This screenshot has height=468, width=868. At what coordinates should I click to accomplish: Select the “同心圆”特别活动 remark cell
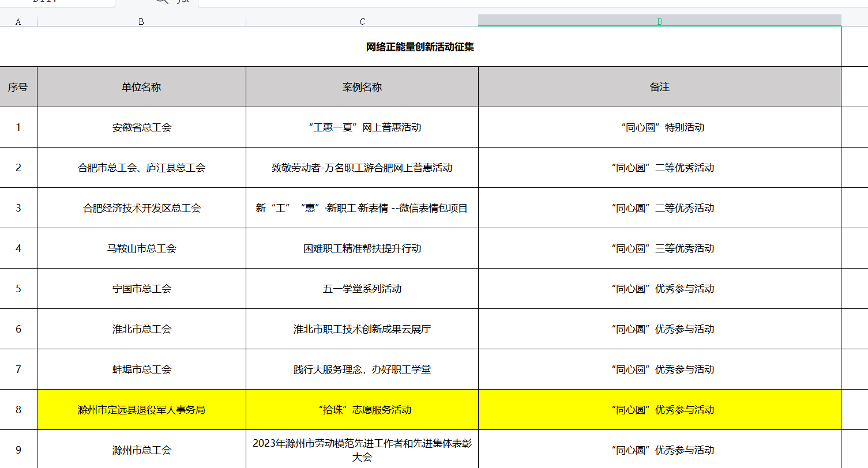click(660, 127)
